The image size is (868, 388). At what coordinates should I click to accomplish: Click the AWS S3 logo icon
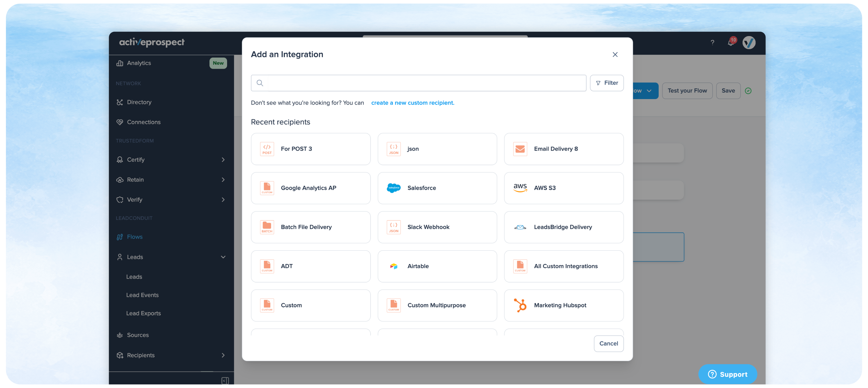point(520,188)
